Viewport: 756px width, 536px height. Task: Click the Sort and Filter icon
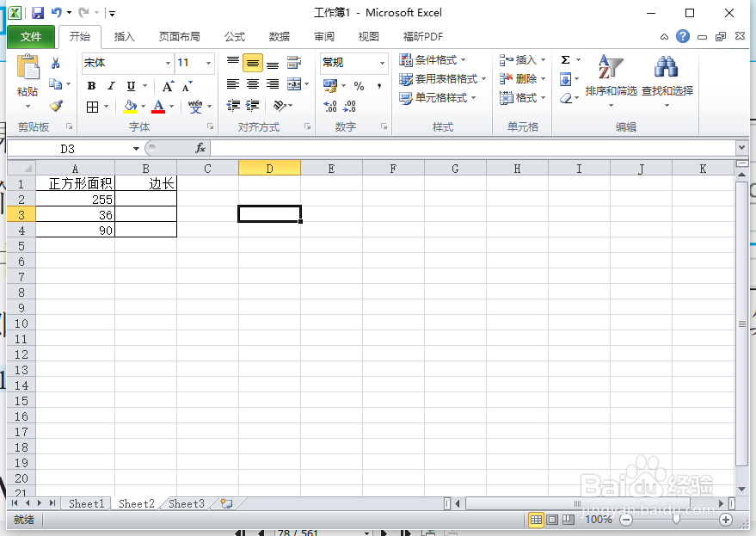coord(611,66)
